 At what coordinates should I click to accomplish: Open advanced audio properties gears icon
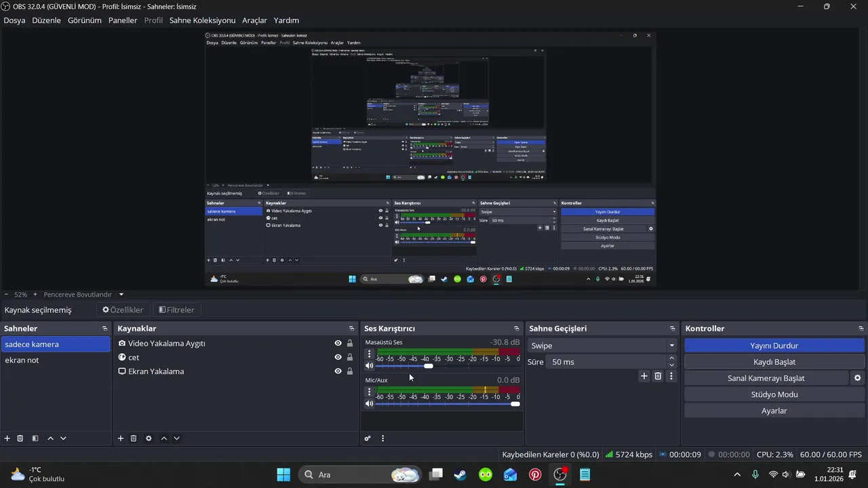pyautogui.click(x=368, y=439)
